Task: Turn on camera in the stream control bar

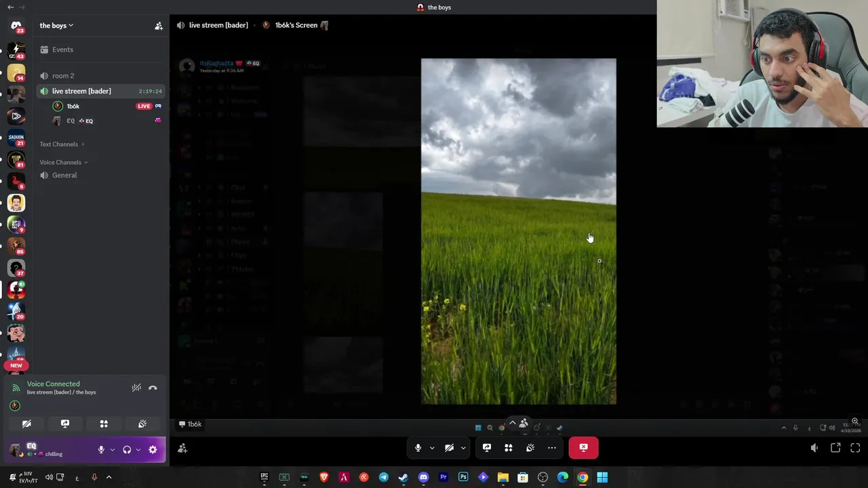Action: 449,448
